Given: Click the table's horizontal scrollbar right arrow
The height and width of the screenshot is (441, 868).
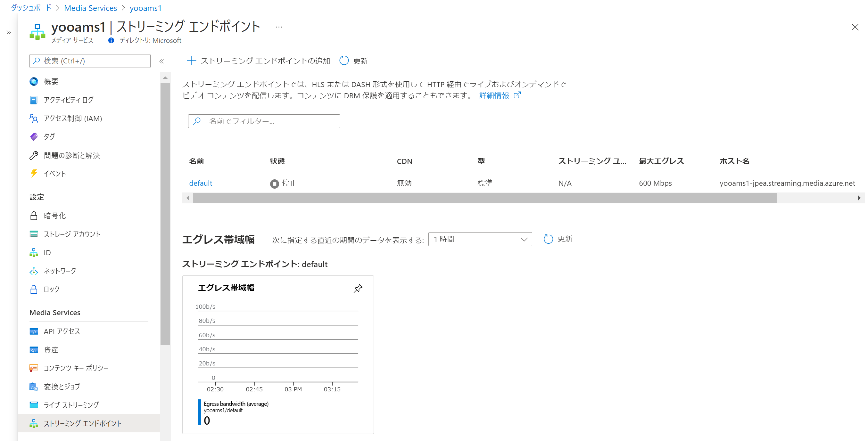Looking at the screenshot, I should (859, 198).
